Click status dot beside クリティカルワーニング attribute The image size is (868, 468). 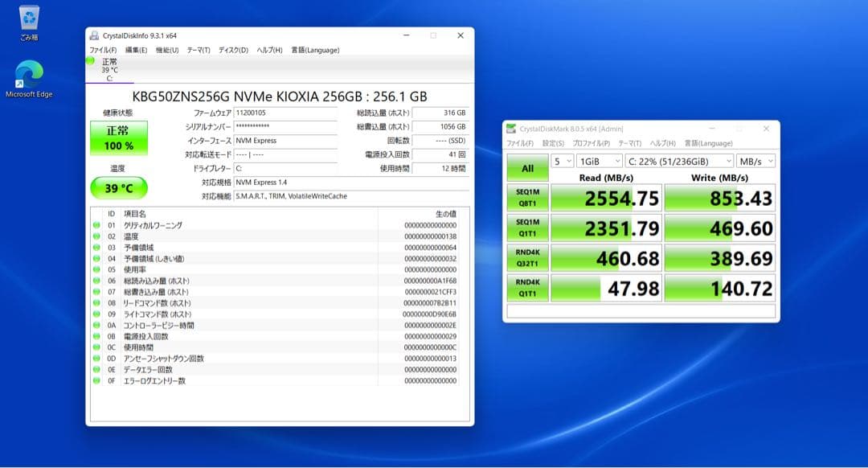pyautogui.click(x=98, y=226)
